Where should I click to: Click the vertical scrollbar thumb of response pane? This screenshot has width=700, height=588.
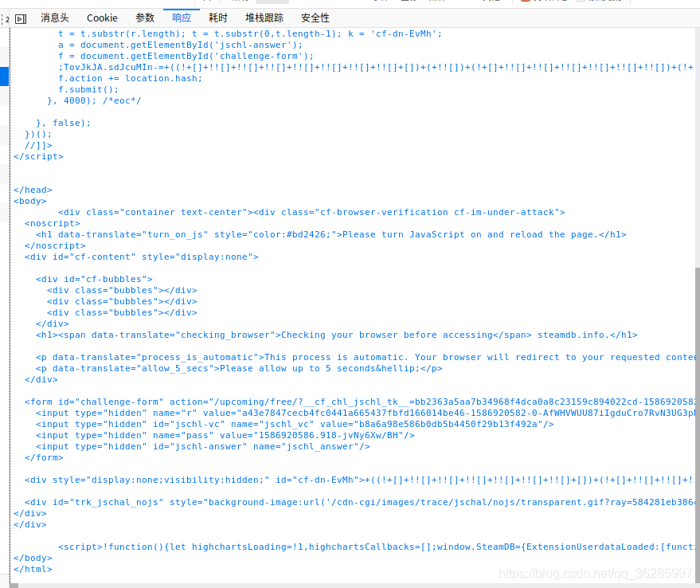[x=698, y=425]
